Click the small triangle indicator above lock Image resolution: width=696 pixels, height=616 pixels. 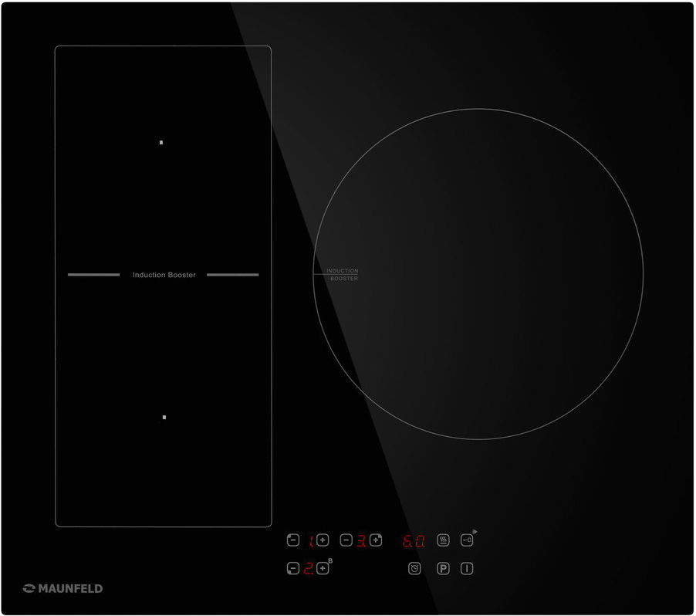click(475, 532)
